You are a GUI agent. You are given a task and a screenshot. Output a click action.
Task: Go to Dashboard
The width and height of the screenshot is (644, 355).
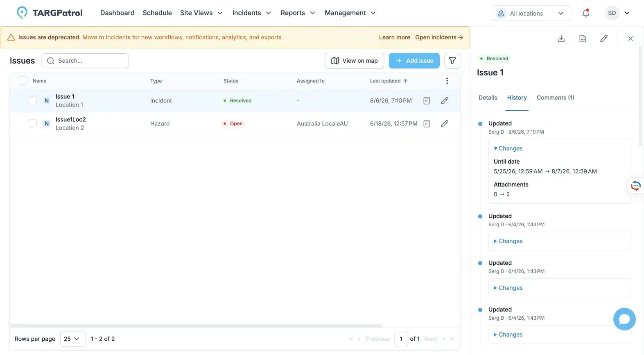[x=117, y=13]
